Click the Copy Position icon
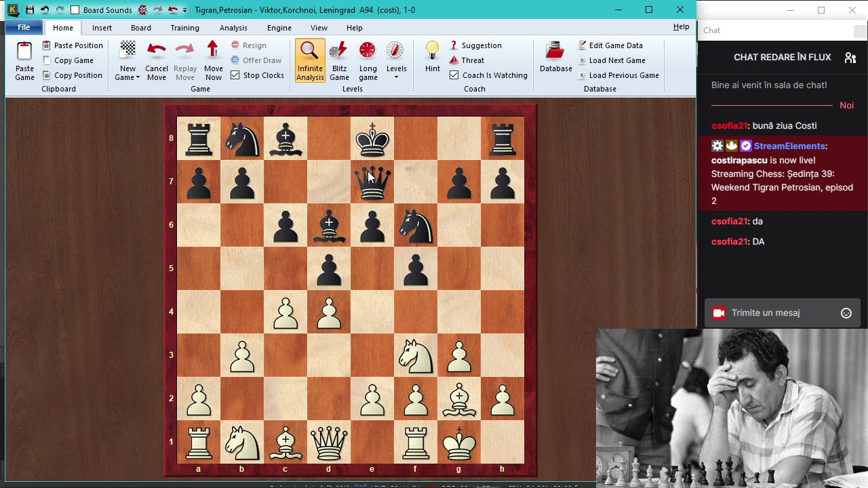Screen dimensions: 868x488 click(x=46, y=75)
